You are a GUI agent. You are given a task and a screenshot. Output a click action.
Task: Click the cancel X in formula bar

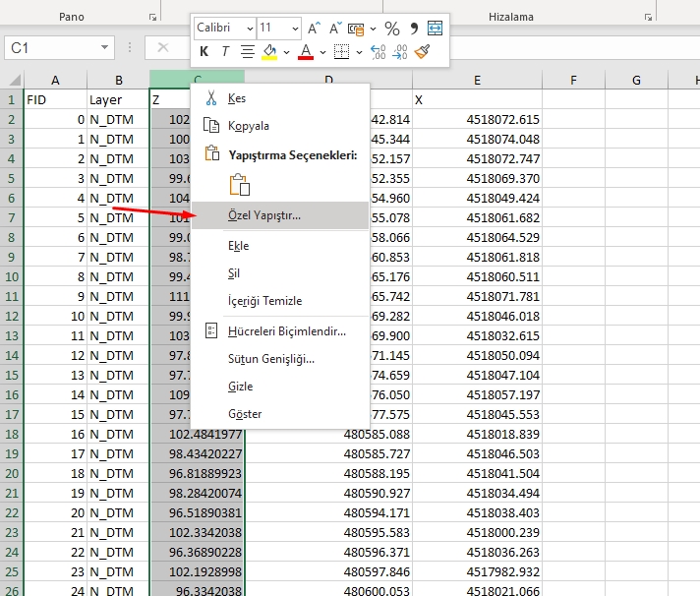click(x=163, y=47)
